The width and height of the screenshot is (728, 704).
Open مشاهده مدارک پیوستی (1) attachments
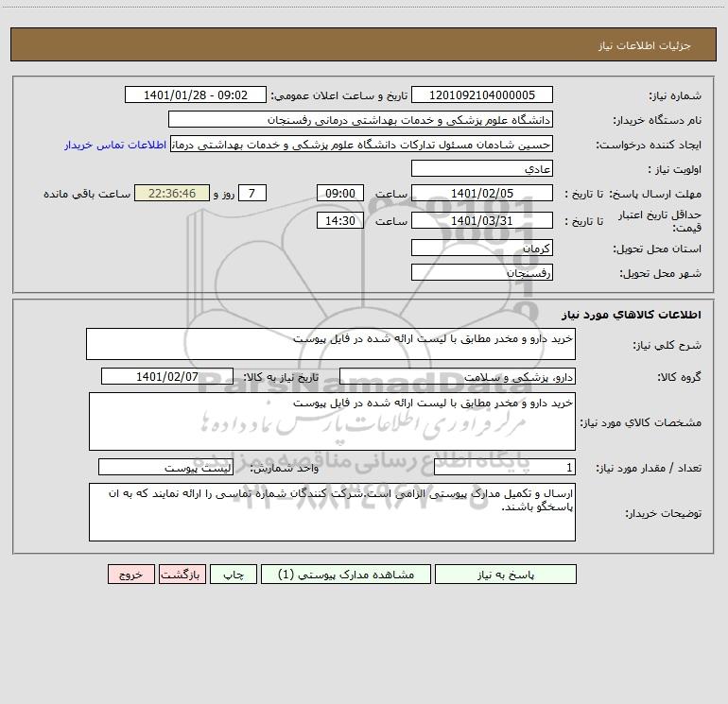pos(346,574)
